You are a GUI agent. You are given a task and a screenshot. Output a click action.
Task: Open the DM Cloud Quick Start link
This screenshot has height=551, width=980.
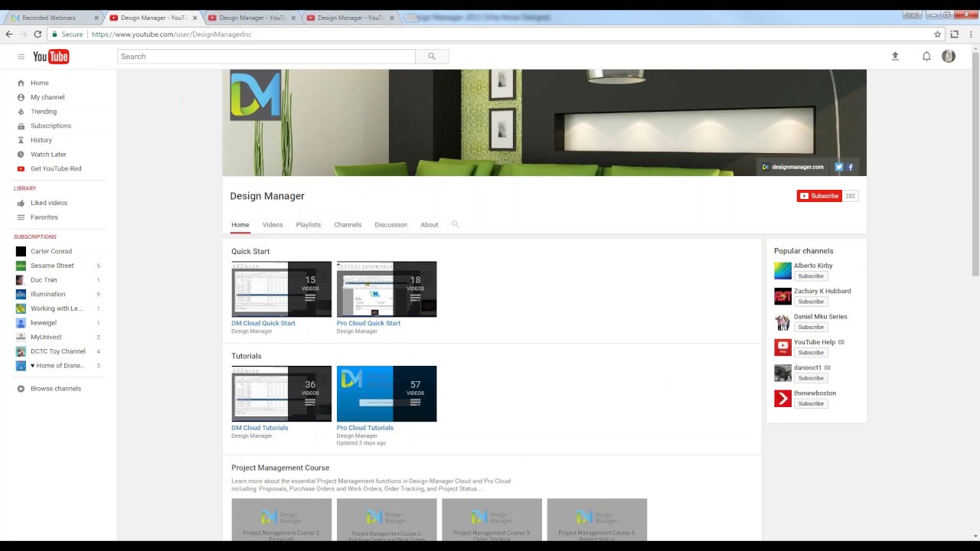(263, 323)
